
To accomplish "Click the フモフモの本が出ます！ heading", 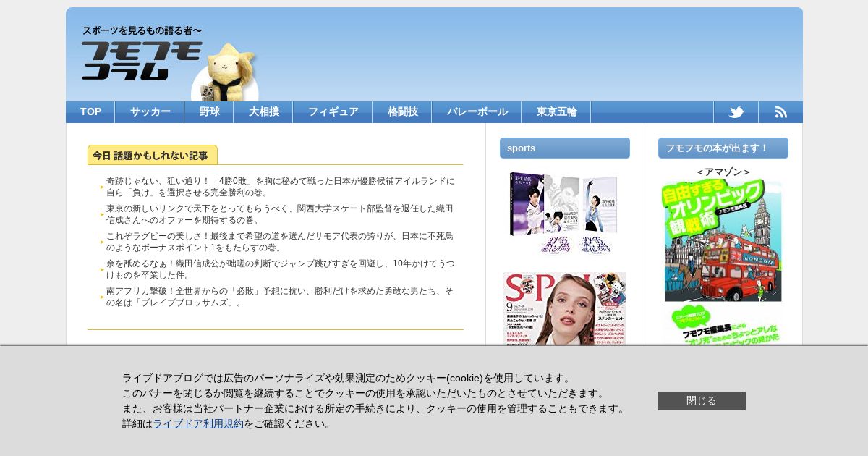I will pos(723,148).
